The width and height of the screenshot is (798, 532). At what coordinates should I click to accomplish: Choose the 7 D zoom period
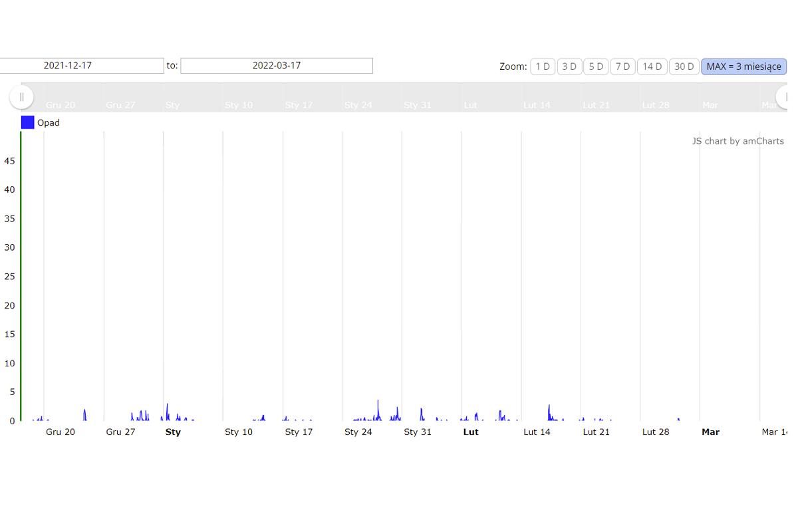622,66
